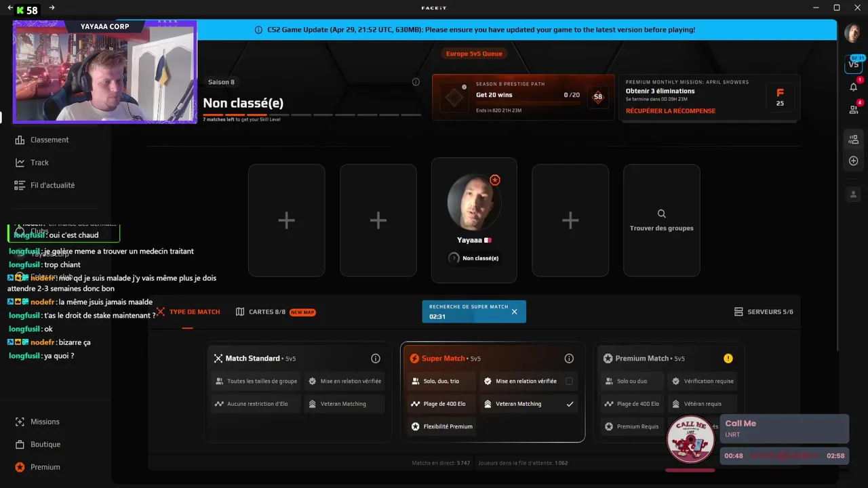Open the Missions page
868x488 pixels.
pyautogui.click(x=37, y=422)
